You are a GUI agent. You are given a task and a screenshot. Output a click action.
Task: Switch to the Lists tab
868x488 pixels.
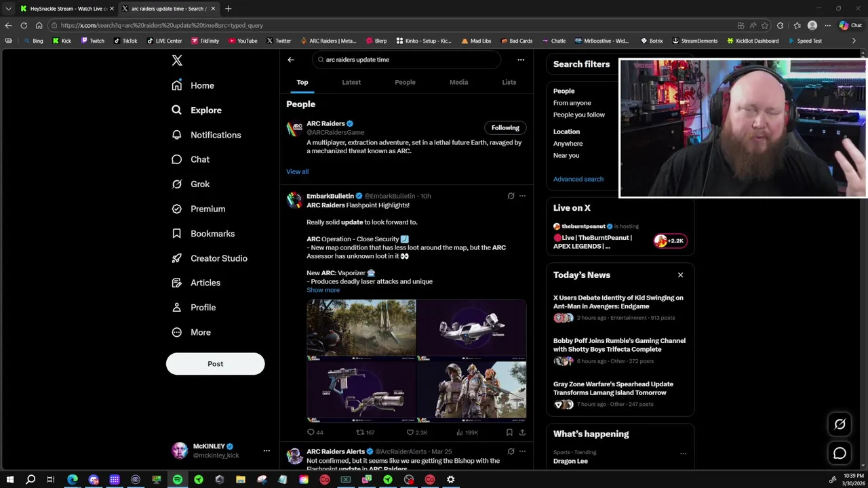coord(509,82)
